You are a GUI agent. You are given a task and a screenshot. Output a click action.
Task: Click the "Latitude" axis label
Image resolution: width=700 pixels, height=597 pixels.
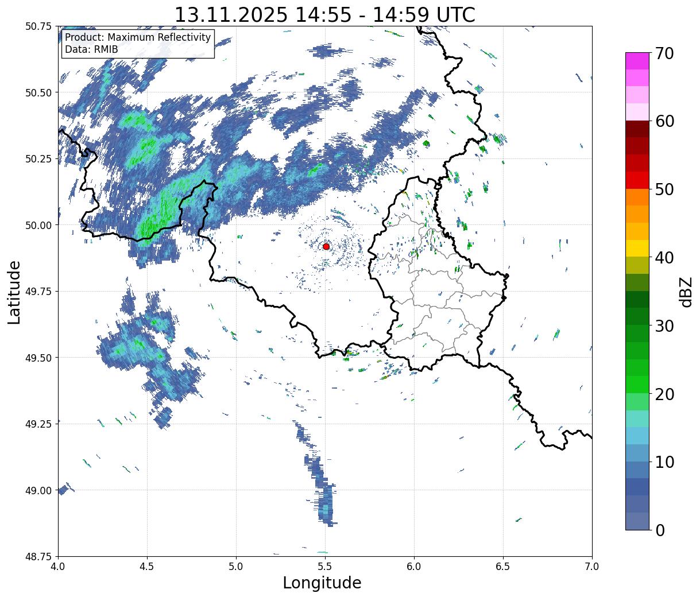pos(14,292)
